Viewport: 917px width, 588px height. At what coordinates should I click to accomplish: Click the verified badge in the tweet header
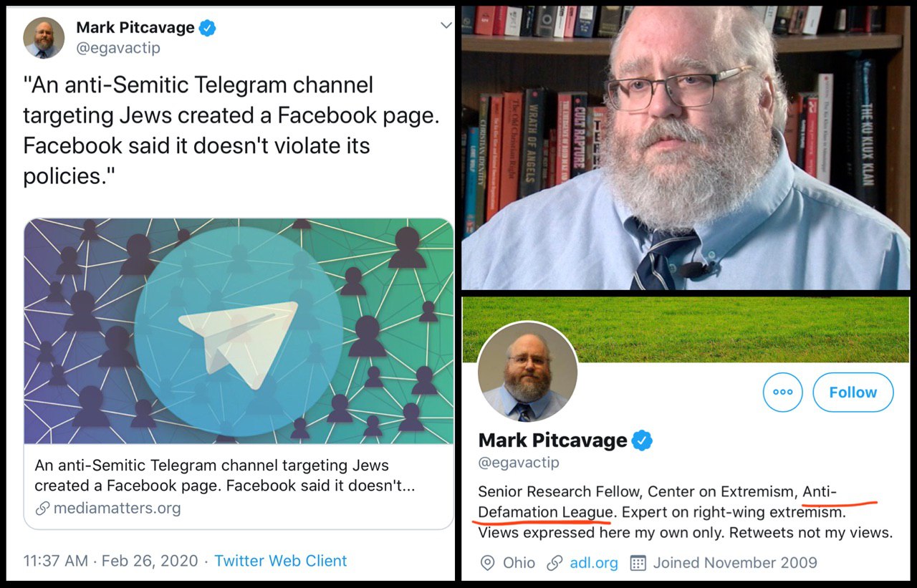coord(207,28)
